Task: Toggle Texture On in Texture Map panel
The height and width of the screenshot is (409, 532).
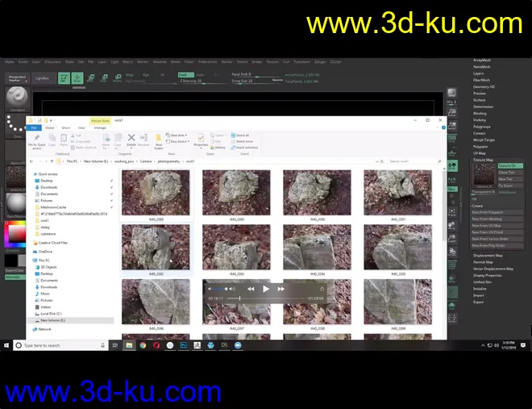Action: (510, 165)
